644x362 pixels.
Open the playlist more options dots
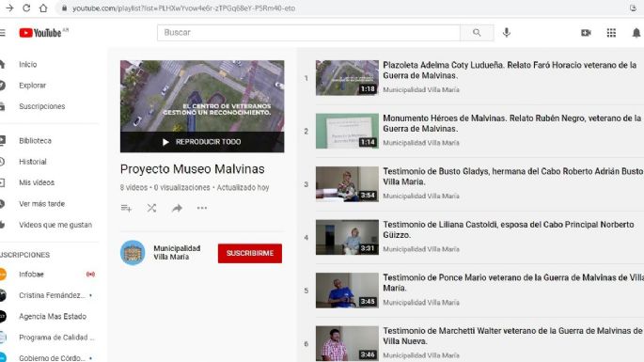point(202,208)
